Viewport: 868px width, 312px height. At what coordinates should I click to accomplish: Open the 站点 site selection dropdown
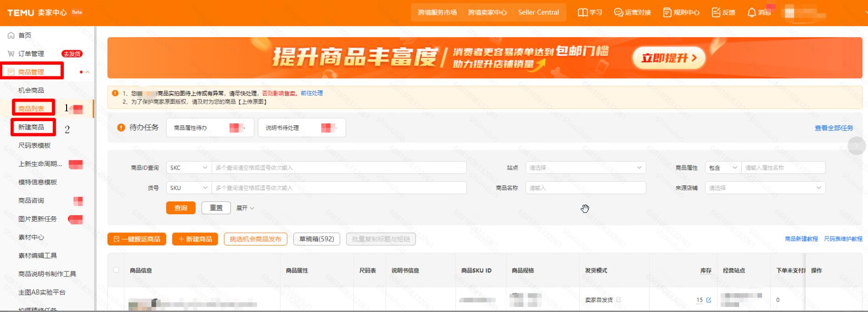click(x=585, y=168)
